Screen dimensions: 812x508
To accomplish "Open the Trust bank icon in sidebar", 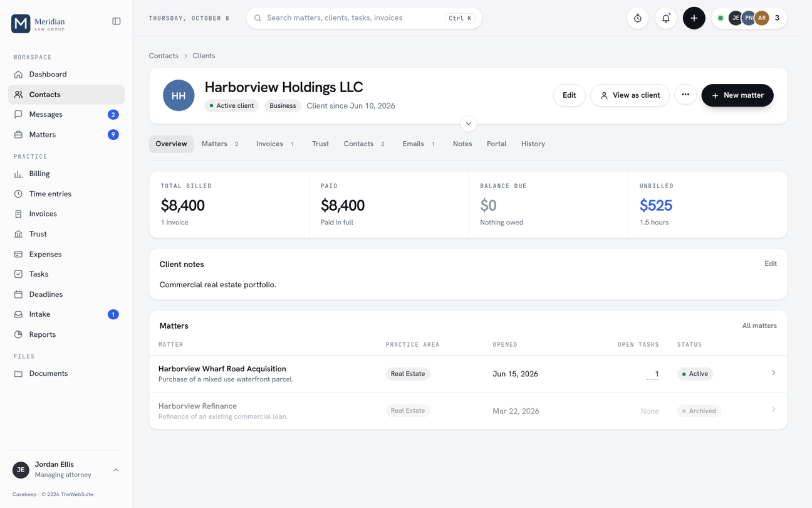I will [x=18, y=234].
